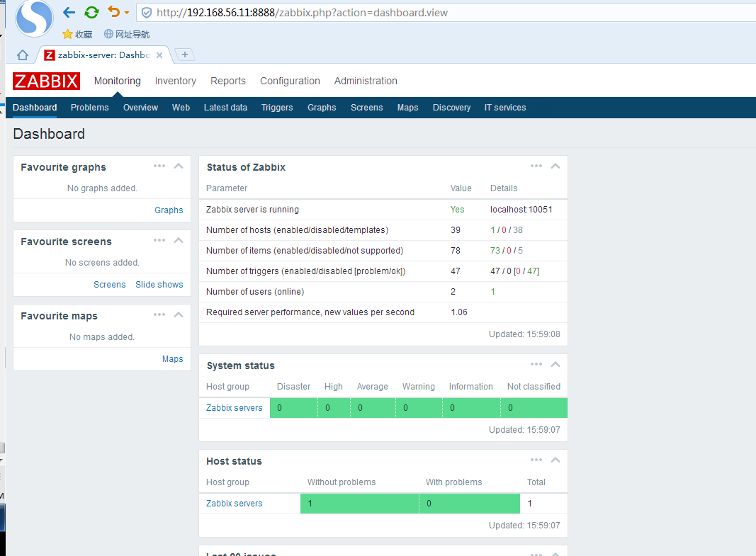The image size is (756, 556).
Task: Click the Not classified count cell
Action: pyautogui.click(x=534, y=407)
